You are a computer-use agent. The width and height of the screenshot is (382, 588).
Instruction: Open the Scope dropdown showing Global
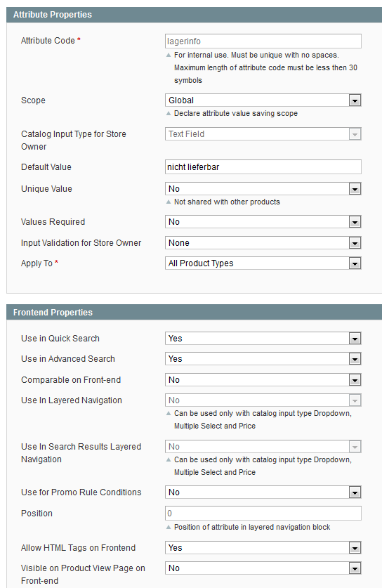[x=263, y=100]
